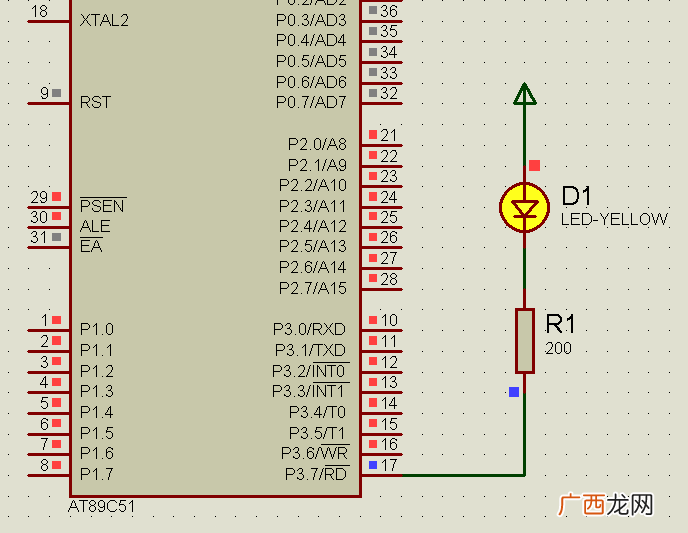This screenshot has height=533, width=688.
Task: Click the EA pin label
Action: [x=91, y=246]
